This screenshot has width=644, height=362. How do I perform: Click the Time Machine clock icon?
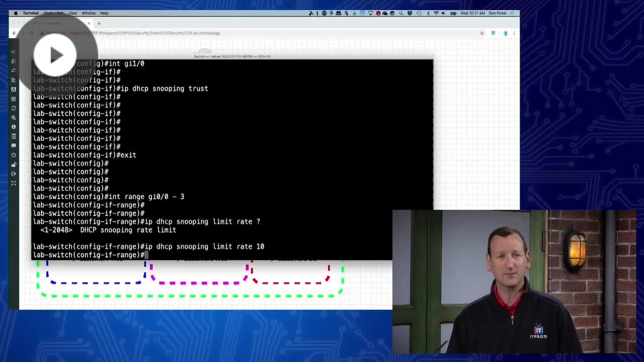pos(418,13)
